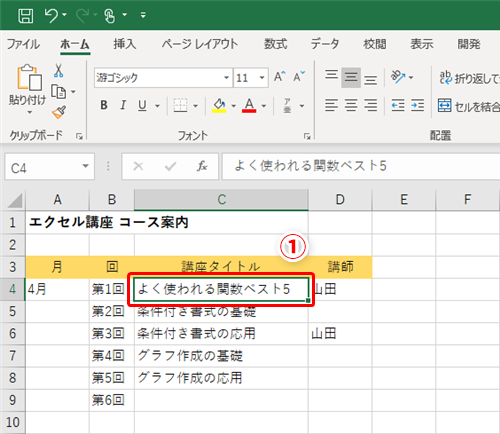
Task: Click the phonetic guide (furigana) icon
Action: (287, 105)
